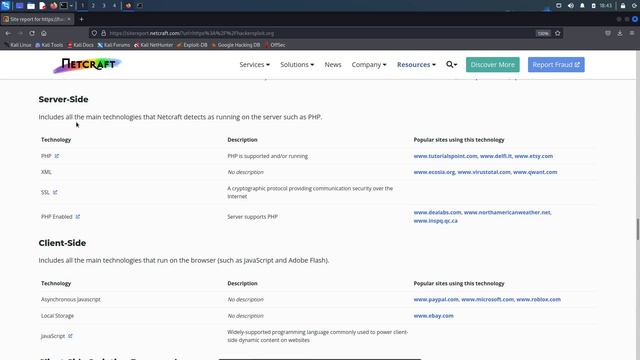This screenshot has width=640, height=360.
Task: Select the terminal window button in the taskbar
Action: 140,6
